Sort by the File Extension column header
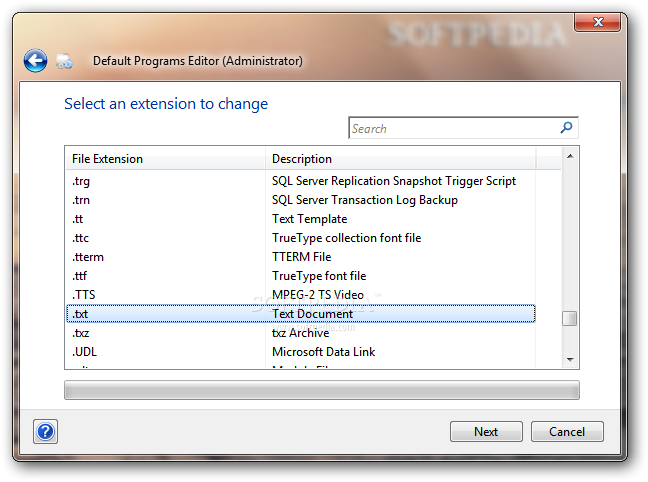 pos(165,159)
